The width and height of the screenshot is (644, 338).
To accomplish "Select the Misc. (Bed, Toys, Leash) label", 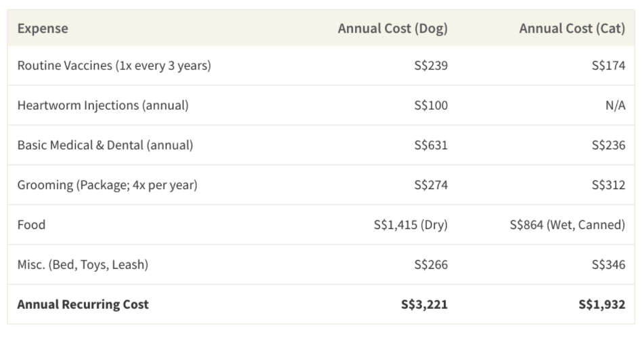I will pyautogui.click(x=83, y=264).
